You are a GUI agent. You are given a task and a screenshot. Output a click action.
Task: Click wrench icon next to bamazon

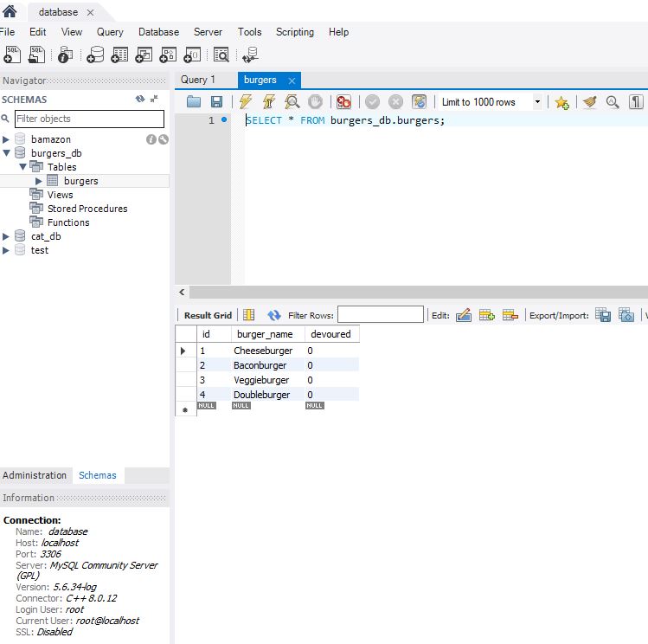(164, 139)
